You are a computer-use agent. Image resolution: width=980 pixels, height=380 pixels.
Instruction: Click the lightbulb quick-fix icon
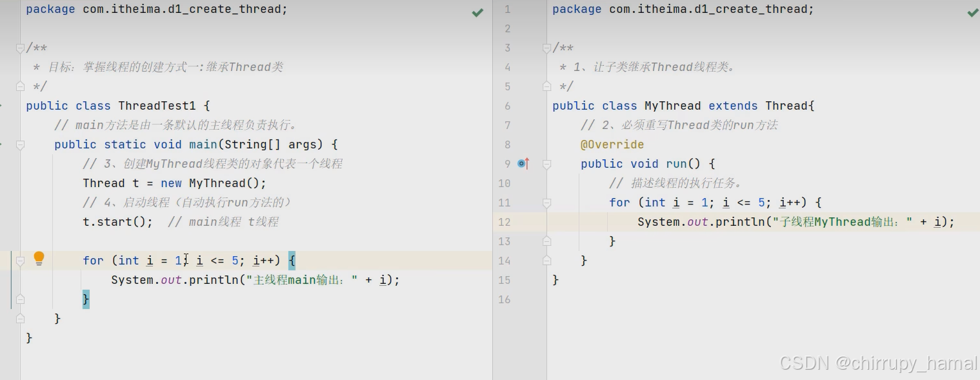39,259
